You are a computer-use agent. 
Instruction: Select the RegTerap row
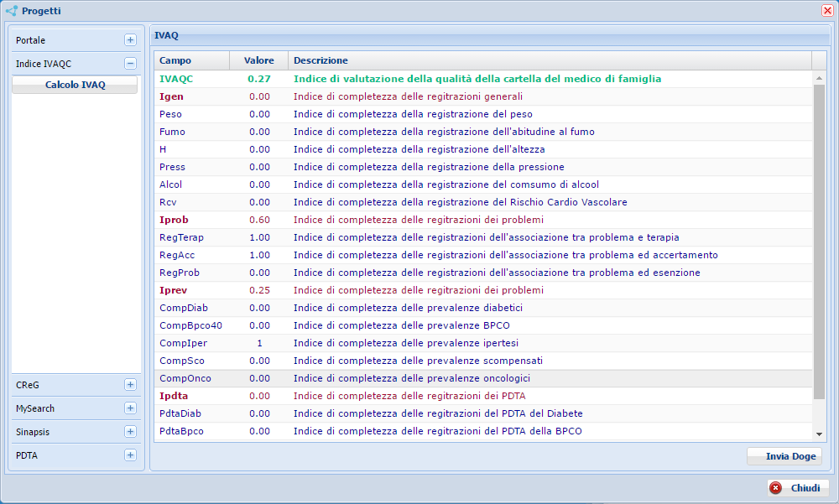click(x=483, y=237)
